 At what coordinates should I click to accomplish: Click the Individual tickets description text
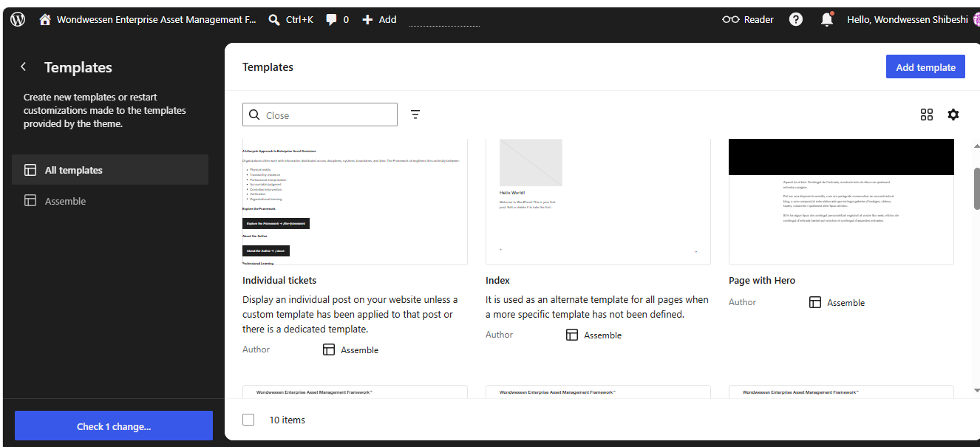(x=350, y=314)
